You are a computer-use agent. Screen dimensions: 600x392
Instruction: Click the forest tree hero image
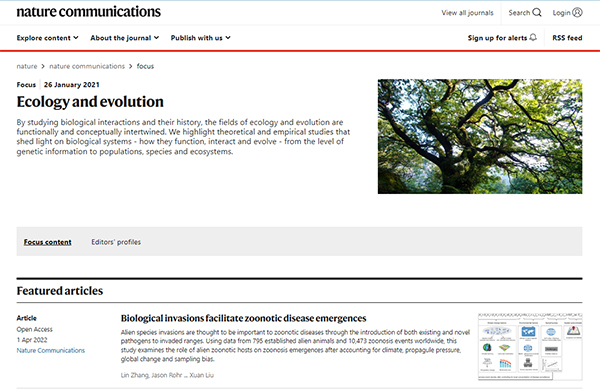point(480,136)
